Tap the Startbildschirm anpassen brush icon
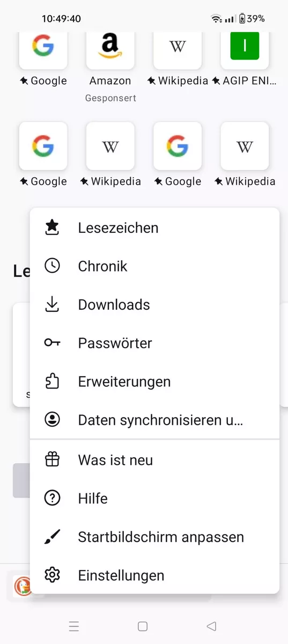Viewport: 288px width, 644px height. (52, 537)
